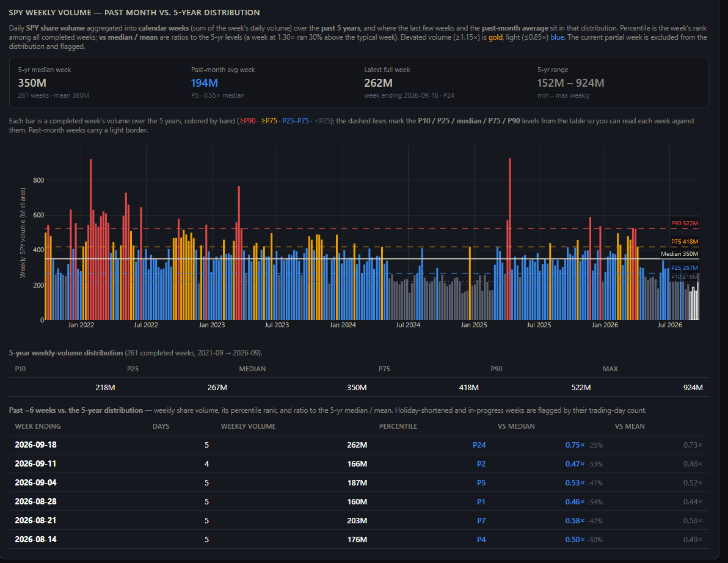Screen dimensions: 728x563
Task: Click the 'Jan 2022' x-axis label
Action: tap(81, 325)
